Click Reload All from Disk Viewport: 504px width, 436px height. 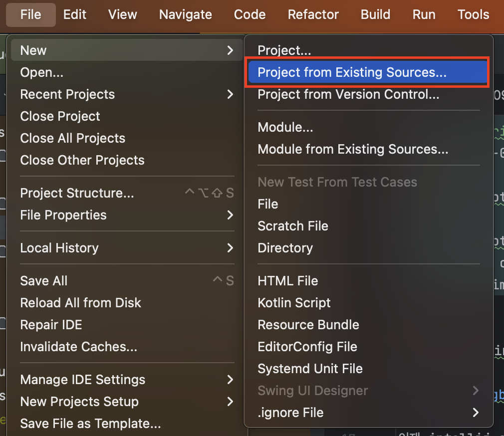point(80,303)
